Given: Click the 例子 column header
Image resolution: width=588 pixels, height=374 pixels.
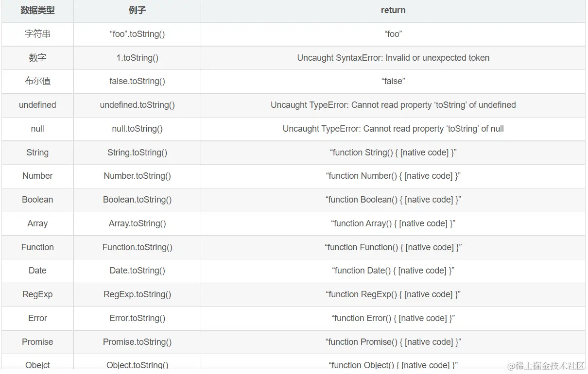Looking at the screenshot, I should point(137,10).
